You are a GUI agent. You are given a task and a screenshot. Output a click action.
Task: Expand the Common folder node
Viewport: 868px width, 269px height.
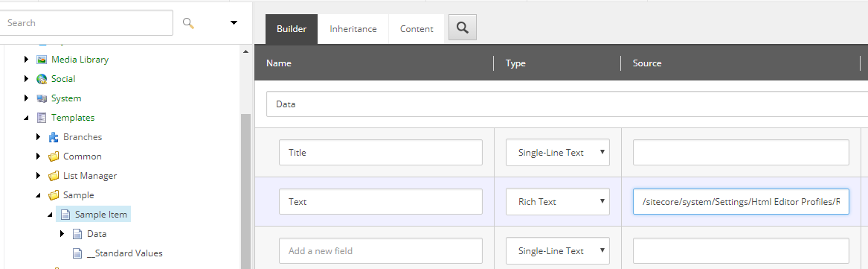(x=38, y=156)
